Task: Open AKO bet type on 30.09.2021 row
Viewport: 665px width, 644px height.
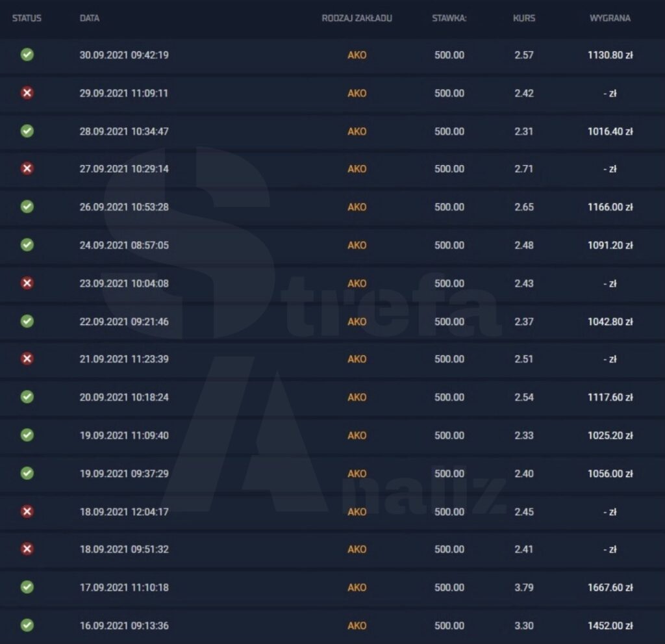Action: [x=357, y=55]
